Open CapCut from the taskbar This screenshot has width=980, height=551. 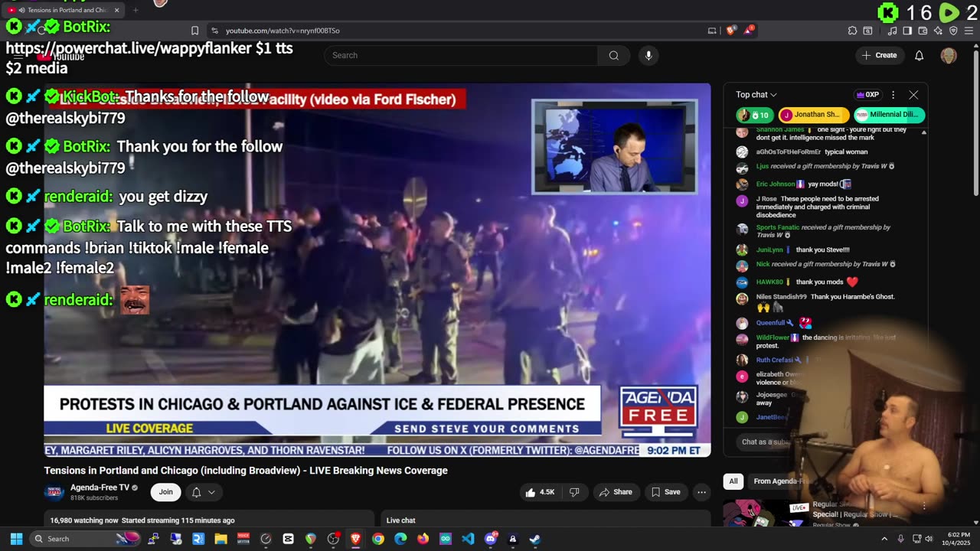pos(288,539)
